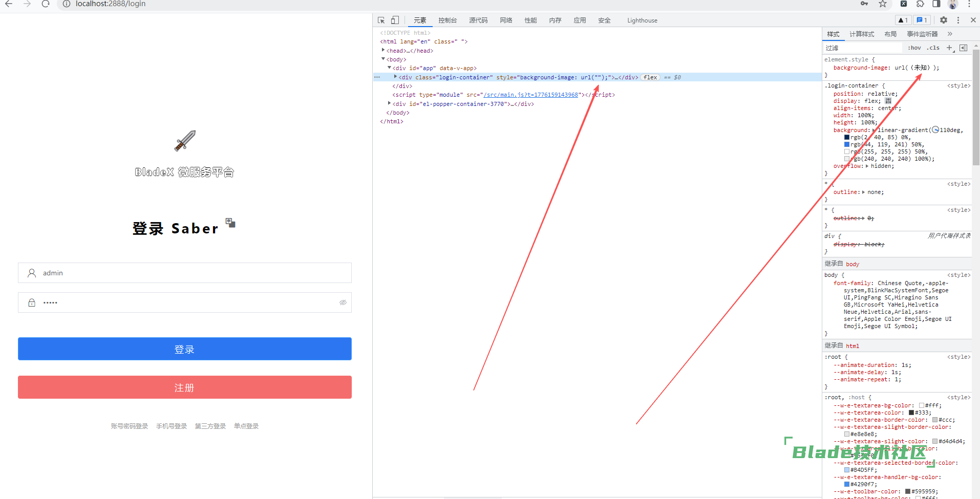Click the gradient angle clock icon

pos(935,130)
